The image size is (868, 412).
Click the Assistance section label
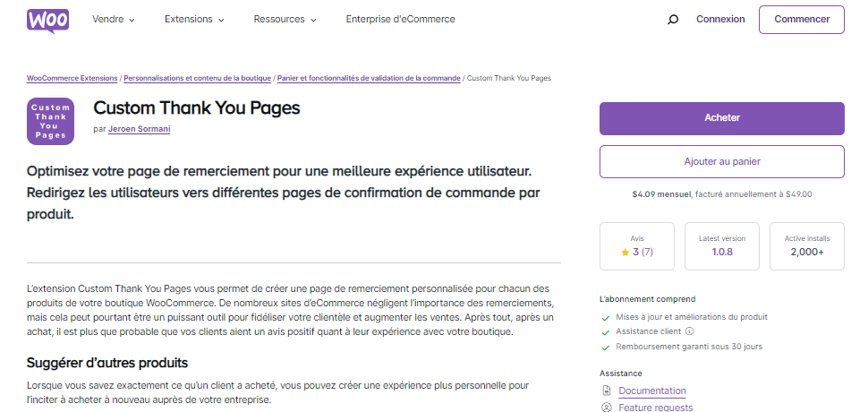pos(620,373)
